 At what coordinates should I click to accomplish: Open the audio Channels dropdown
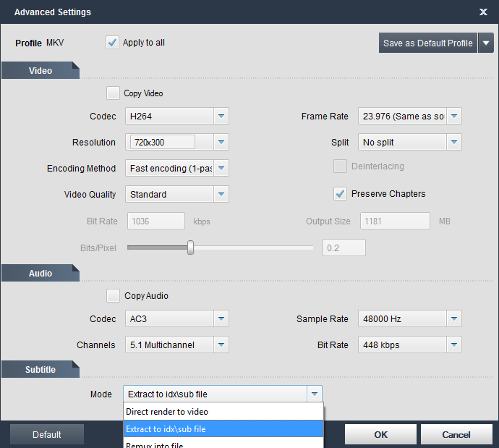221,345
